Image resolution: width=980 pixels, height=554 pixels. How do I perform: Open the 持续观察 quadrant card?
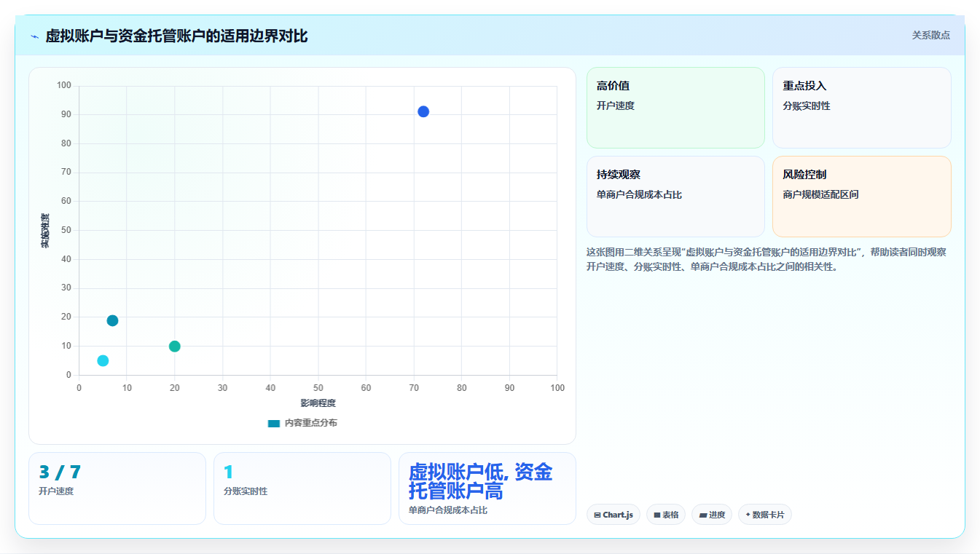tap(675, 197)
